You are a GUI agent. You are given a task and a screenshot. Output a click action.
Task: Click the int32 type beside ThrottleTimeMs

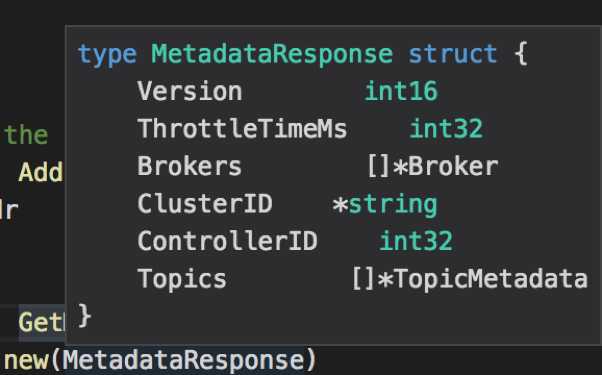[x=446, y=129]
